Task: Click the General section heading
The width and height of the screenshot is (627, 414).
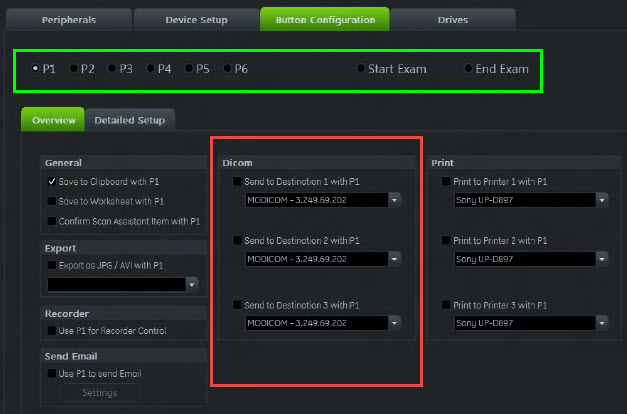Action: 63,163
